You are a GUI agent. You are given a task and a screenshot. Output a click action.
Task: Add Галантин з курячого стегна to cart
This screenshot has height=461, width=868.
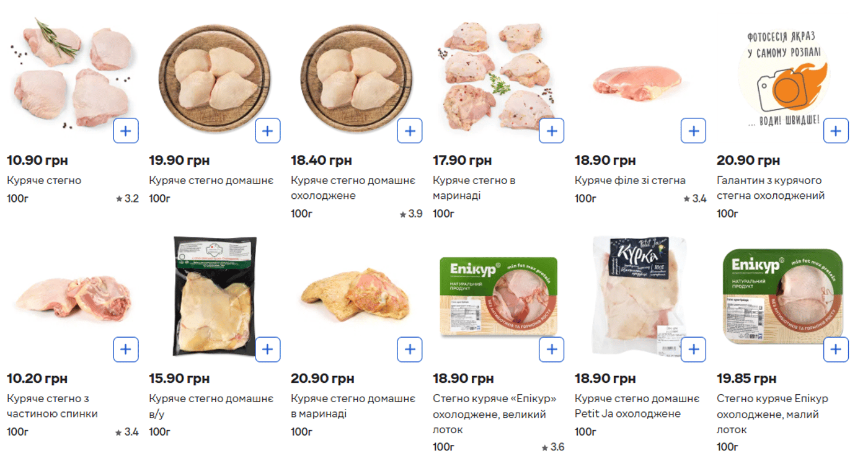coord(836,131)
